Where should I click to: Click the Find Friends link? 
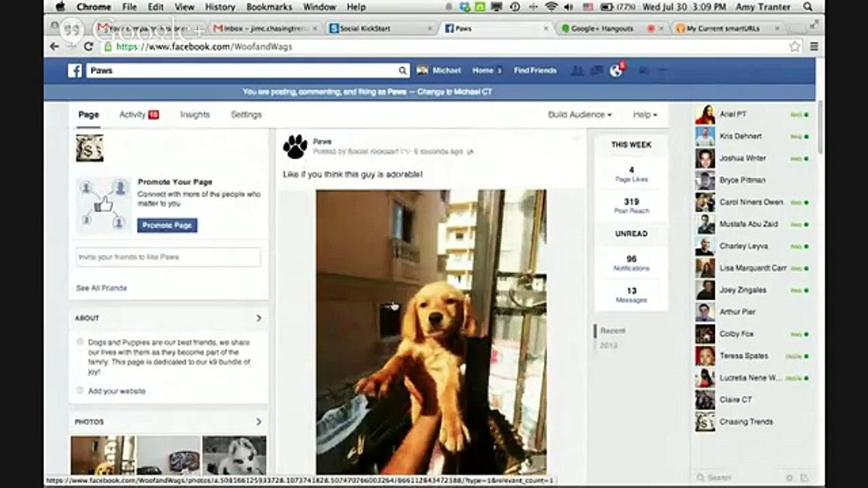(535, 70)
